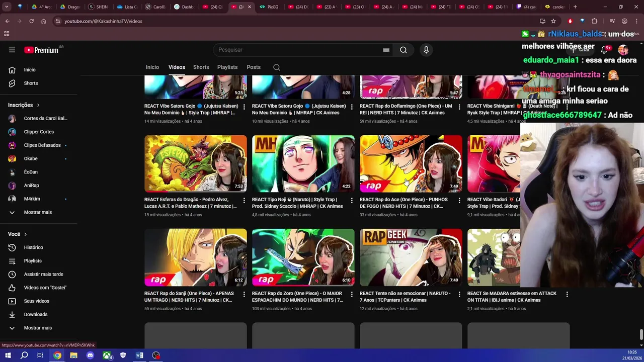The width and height of the screenshot is (644, 362).
Task: Switch to Shorts channel tab
Action: point(201,67)
